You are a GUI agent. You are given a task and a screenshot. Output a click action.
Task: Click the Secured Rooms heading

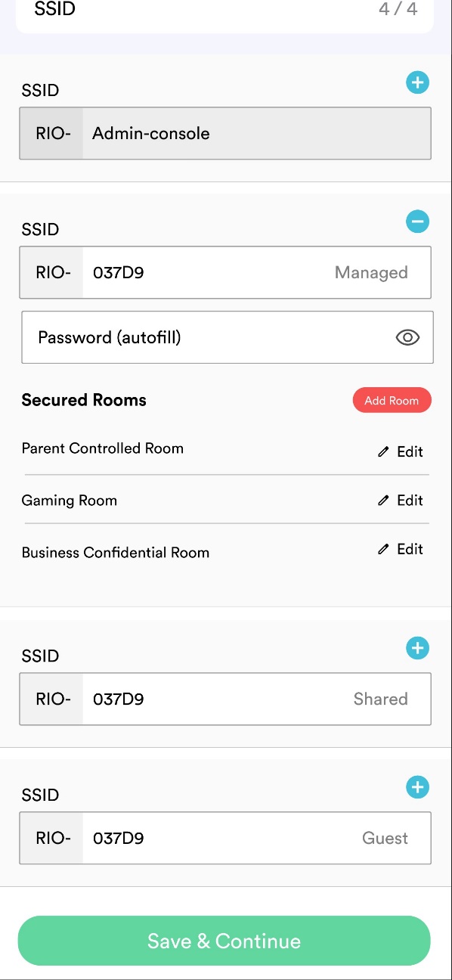click(x=84, y=400)
